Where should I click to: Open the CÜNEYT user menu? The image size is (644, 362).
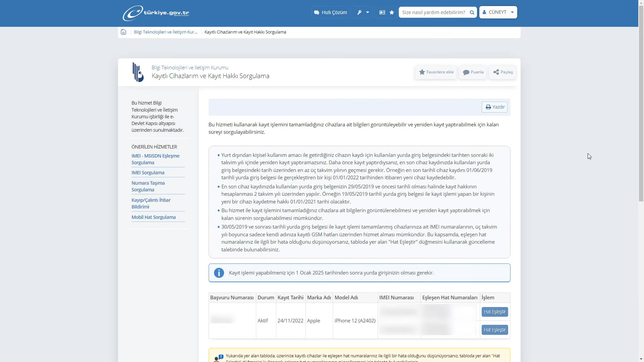pyautogui.click(x=498, y=12)
